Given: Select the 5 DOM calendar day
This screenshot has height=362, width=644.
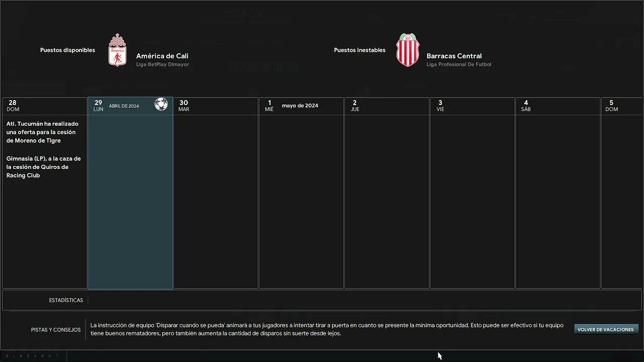Looking at the screenshot, I should point(622,193).
